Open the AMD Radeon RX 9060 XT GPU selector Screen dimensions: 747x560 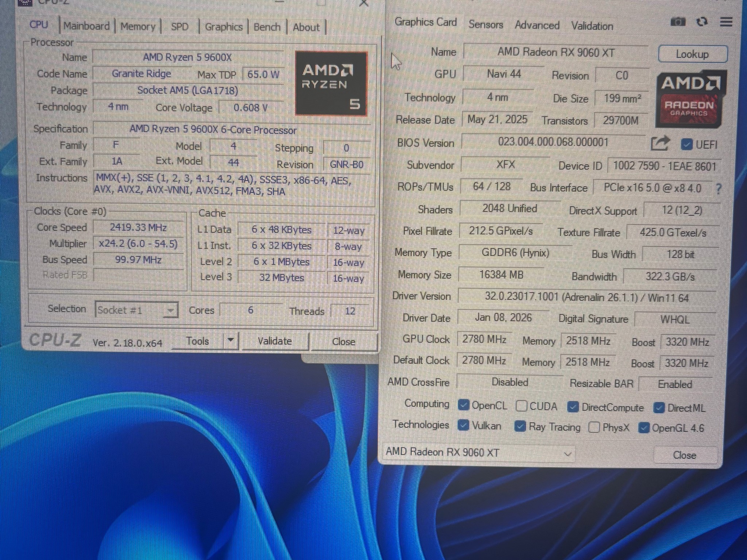click(x=479, y=452)
